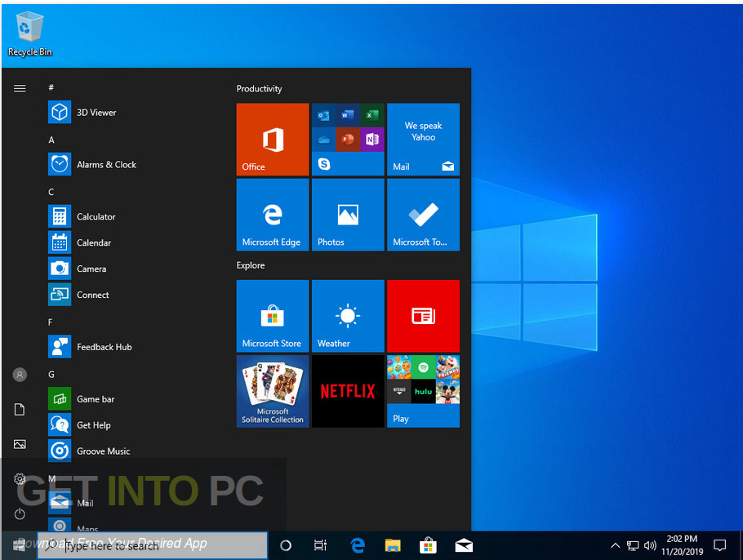This screenshot has height=560, width=743.
Task: Click the user account icon
Action: point(20,375)
